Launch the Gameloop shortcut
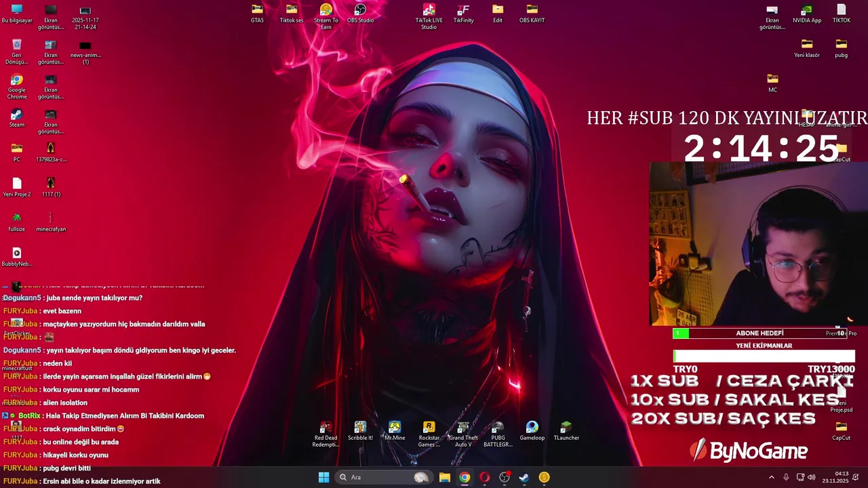 coord(532,430)
